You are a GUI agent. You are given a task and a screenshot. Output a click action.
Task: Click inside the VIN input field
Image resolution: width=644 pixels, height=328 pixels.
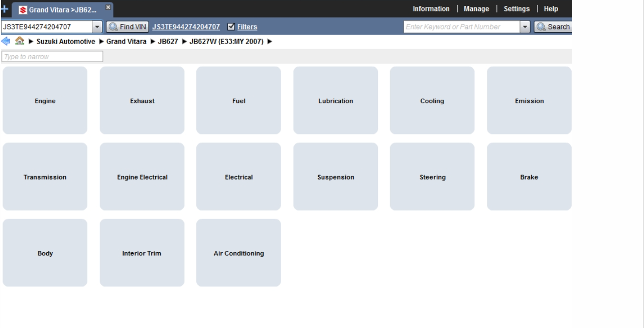pos(47,27)
